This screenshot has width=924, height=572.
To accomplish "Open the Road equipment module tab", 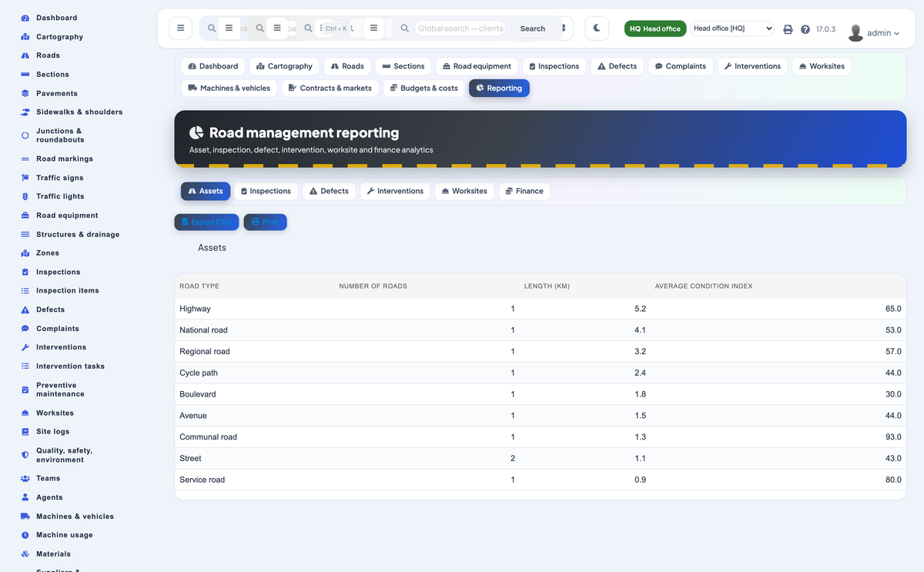I will [477, 66].
